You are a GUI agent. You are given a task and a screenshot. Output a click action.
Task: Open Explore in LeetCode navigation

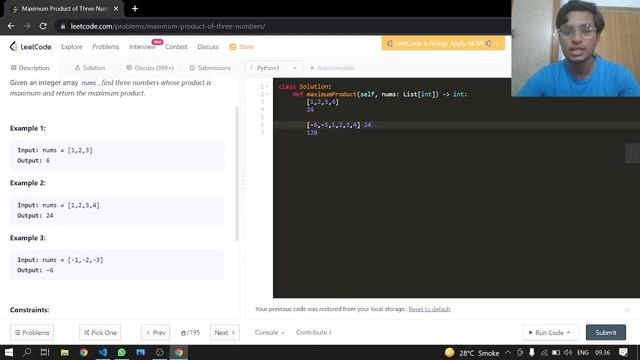click(72, 47)
